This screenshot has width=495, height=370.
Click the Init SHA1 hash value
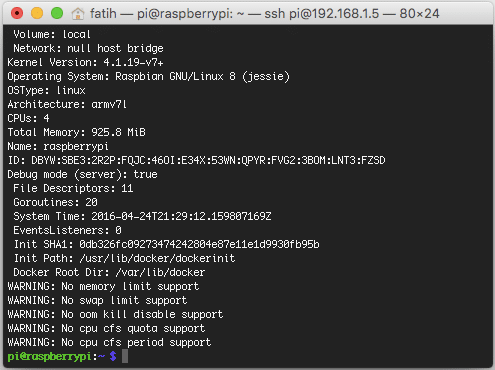[x=199, y=244]
